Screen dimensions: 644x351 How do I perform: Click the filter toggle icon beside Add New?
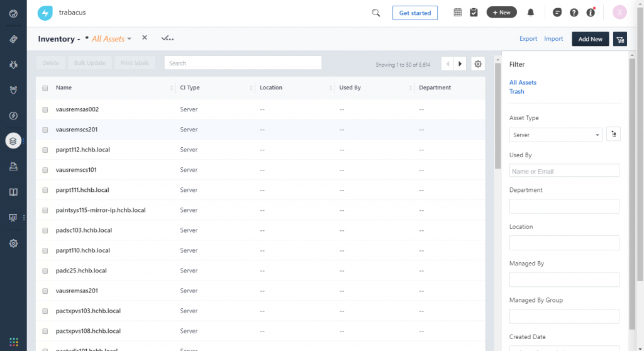(x=620, y=39)
